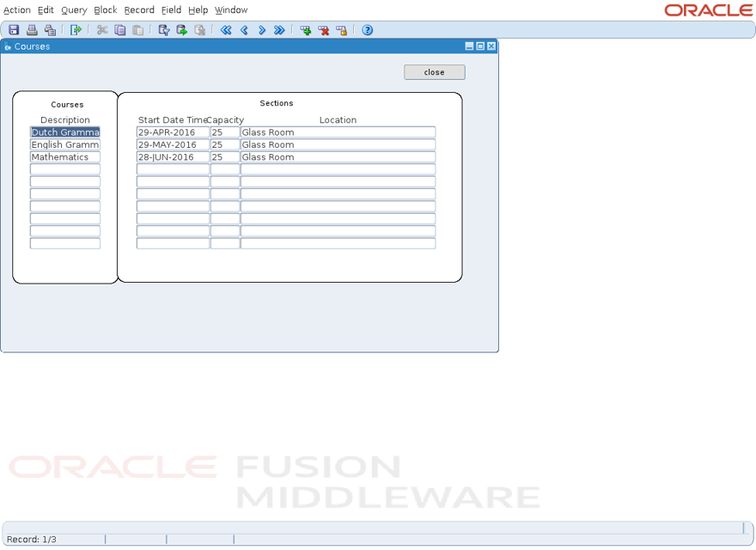
Task: Click the Courses block heading above Description
Action: pyautogui.click(x=67, y=105)
